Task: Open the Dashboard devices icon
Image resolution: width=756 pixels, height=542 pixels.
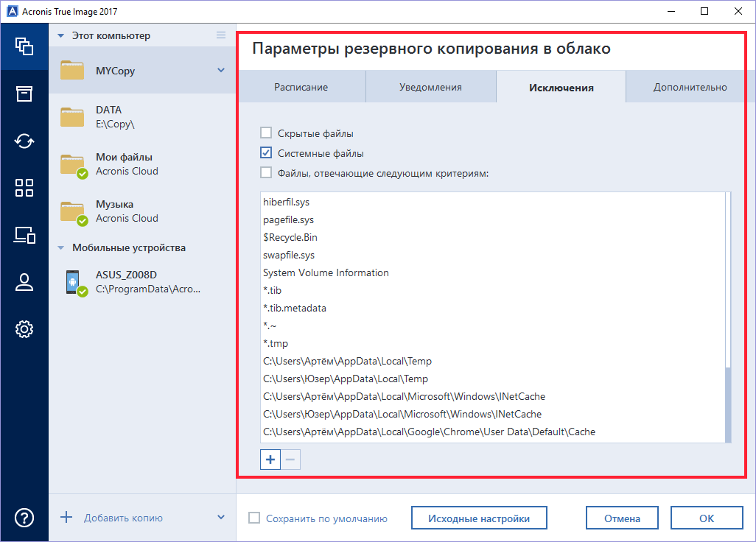Action: click(x=24, y=235)
